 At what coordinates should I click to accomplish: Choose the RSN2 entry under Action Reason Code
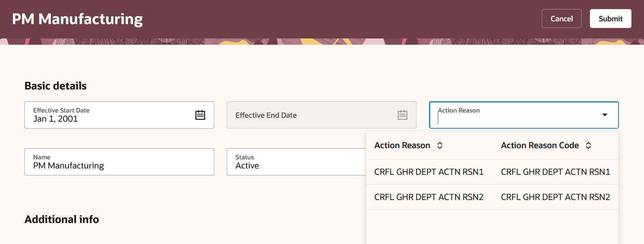point(555,197)
